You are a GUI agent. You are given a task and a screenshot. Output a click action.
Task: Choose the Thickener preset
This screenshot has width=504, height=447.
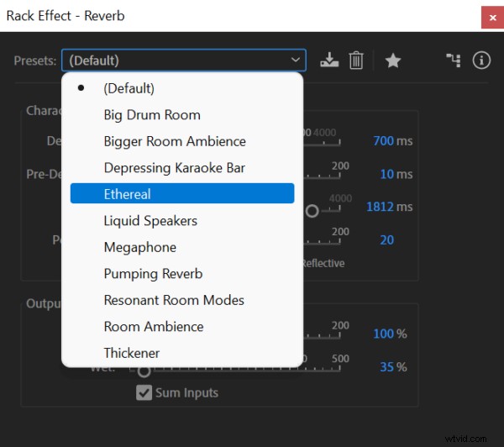pyautogui.click(x=132, y=353)
